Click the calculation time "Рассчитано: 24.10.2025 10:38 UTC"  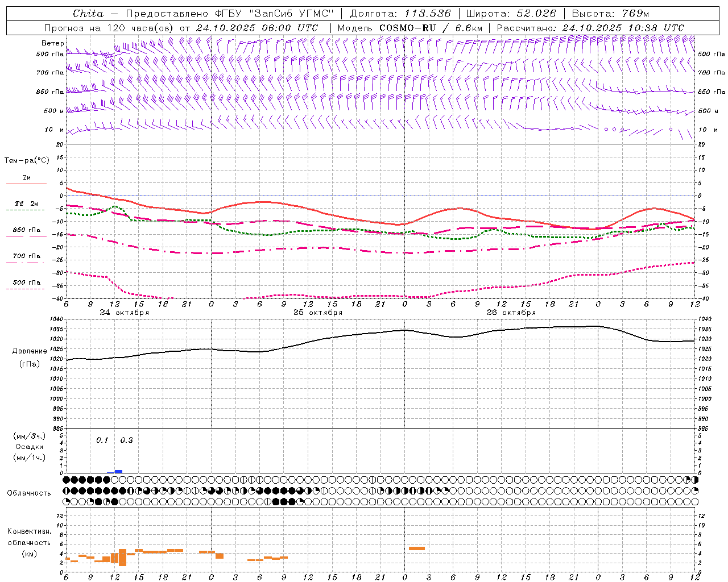pyautogui.click(x=590, y=28)
